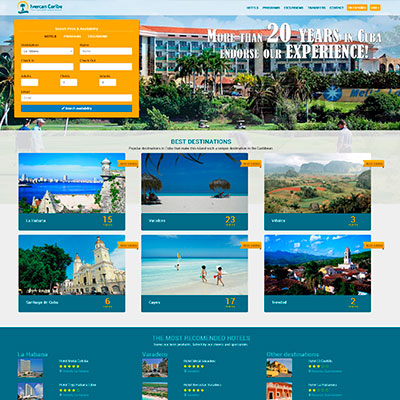Click the Hotel Melia Cohiba name link

(73, 361)
